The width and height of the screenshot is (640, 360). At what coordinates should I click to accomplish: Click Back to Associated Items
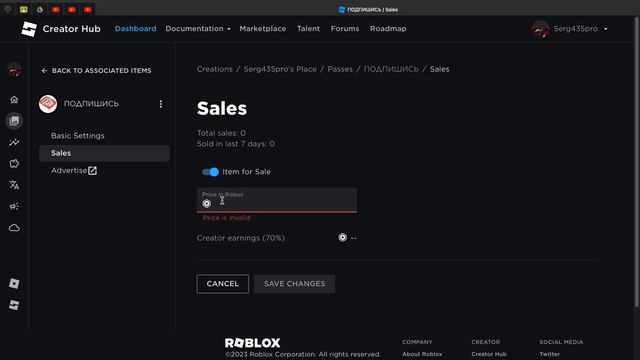coord(96,71)
